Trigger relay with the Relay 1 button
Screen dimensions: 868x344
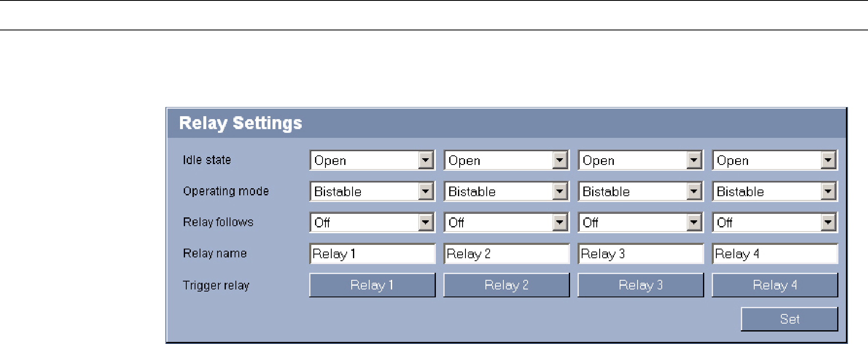372,285
